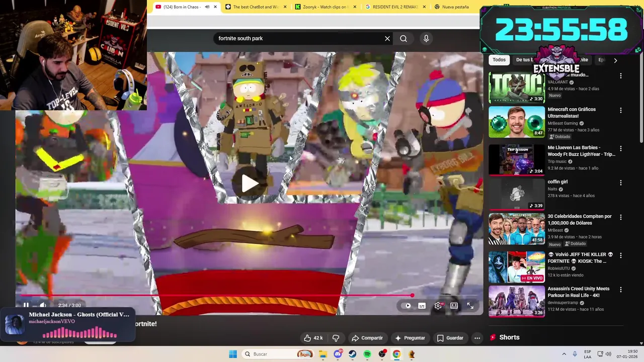Close the 'Born in Chaos' tab
Viewport: 644px width, 362px height.
(x=215, y=7)
